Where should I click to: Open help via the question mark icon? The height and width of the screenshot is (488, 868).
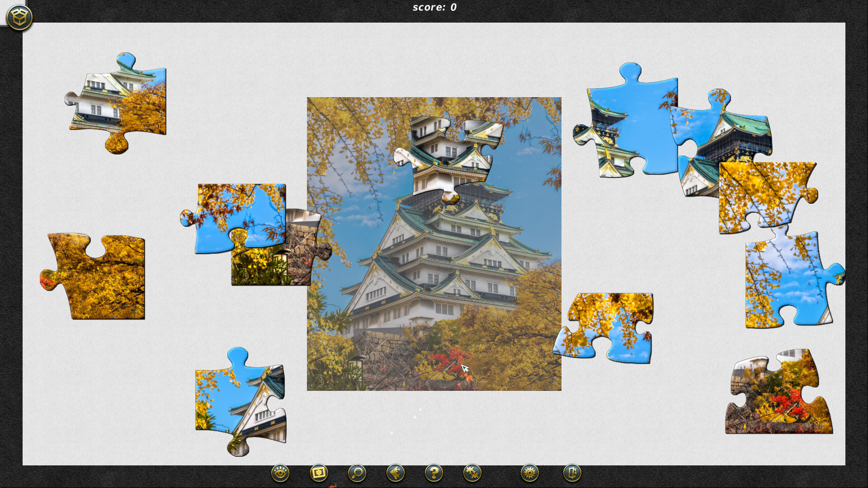433,473
